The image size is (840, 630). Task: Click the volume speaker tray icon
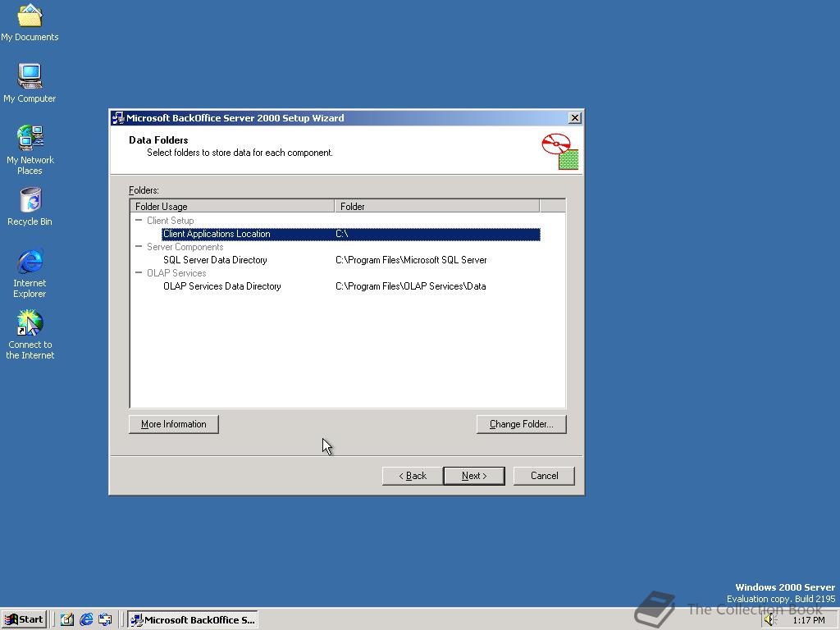(x=769, y=619)
